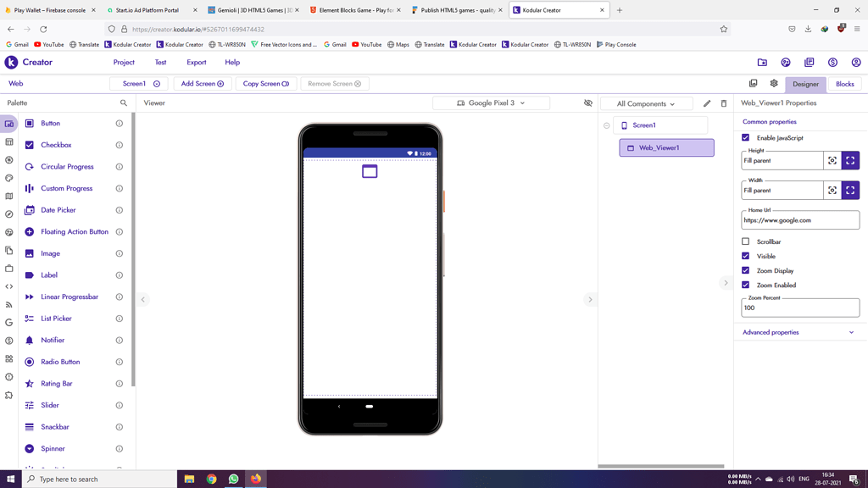Open the account profile icon top right

pyautogui.click(x=855, y=62)
